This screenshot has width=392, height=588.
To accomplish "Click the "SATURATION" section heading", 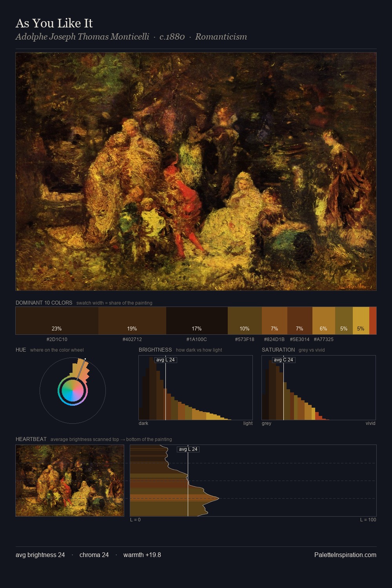I will click(x=278, y=350).
